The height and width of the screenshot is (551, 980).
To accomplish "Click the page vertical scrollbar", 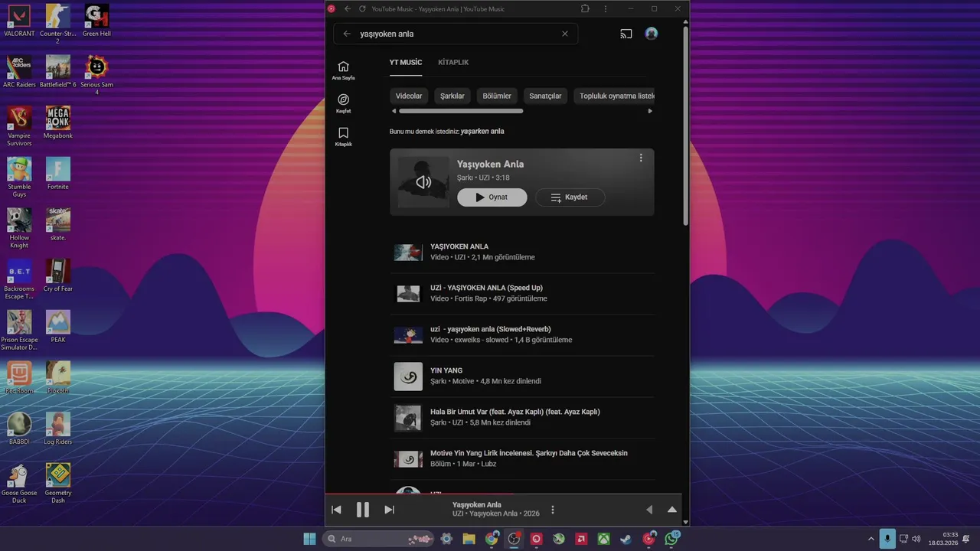I will tap(685, 126).
